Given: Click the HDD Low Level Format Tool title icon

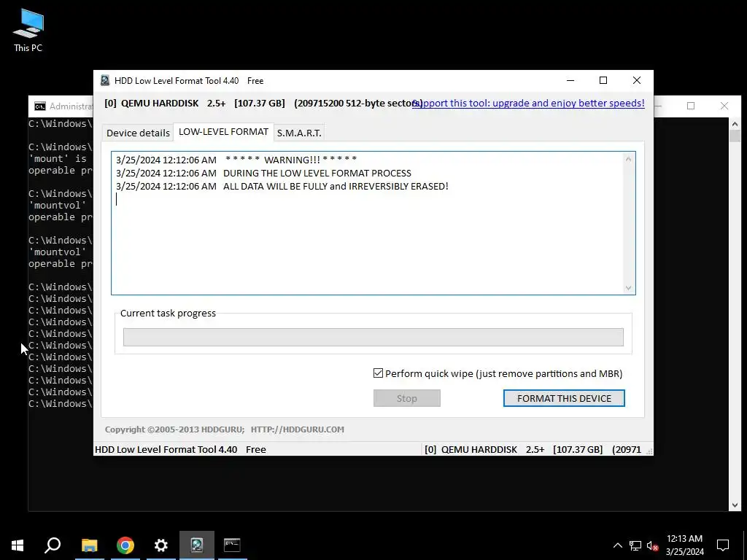Looking at the screenshot, I should pyautogui.click(x=105, y=80).
